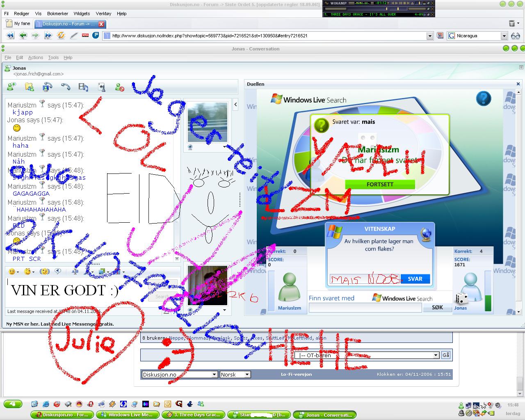Viewport: 525px width, 420px height.
Task: Click the Ny fane new tab button
Action: click(18, 24)
